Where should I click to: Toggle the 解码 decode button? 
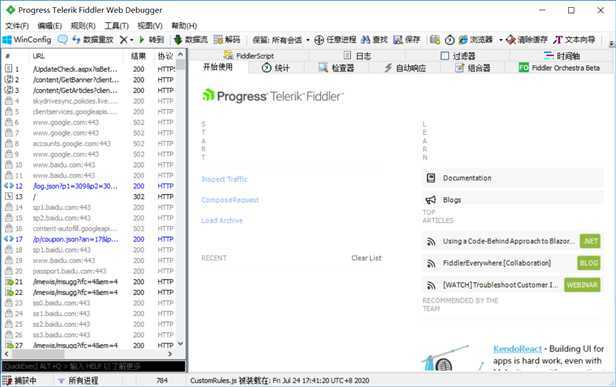tap(227, 40)
